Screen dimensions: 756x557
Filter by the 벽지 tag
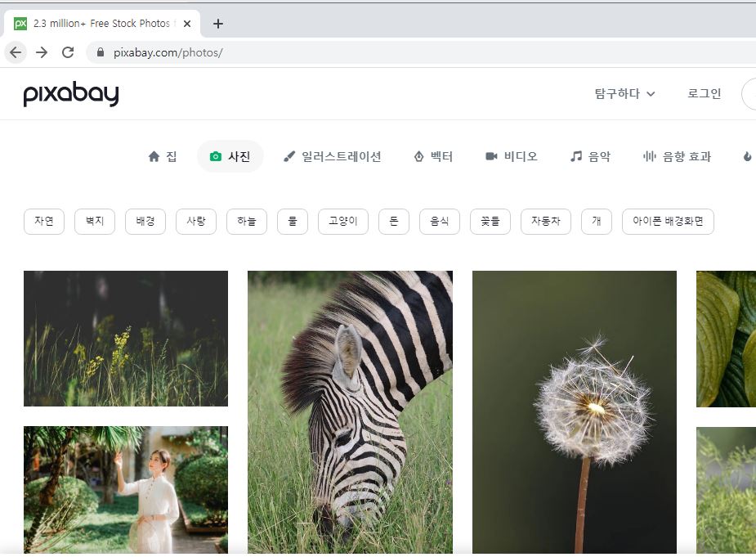coord(95,222)
